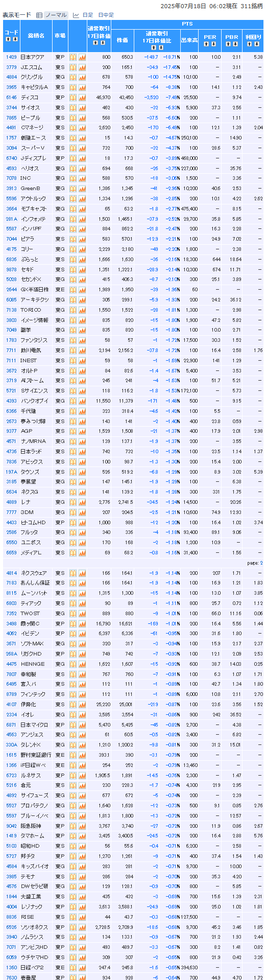Click the book icon for アーキテクツ
The height and width of the screenshot is (980, 265).
pyautogui.click(x=73, y=300)
